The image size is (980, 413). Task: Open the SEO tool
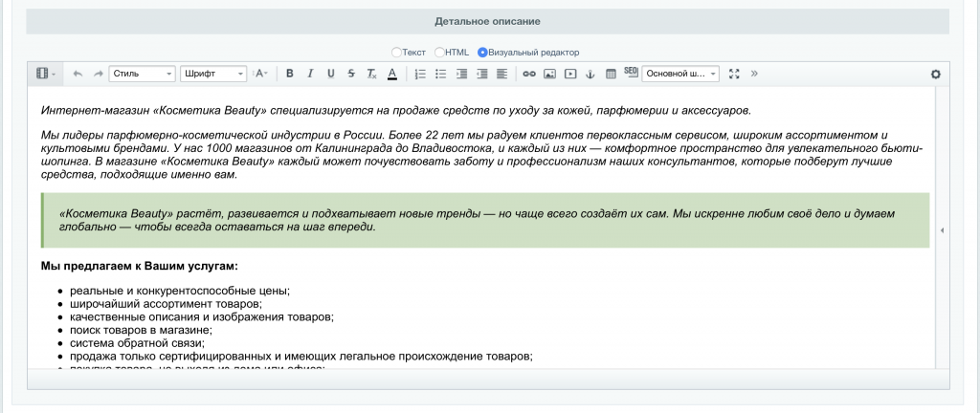click(x=631, y=73)
